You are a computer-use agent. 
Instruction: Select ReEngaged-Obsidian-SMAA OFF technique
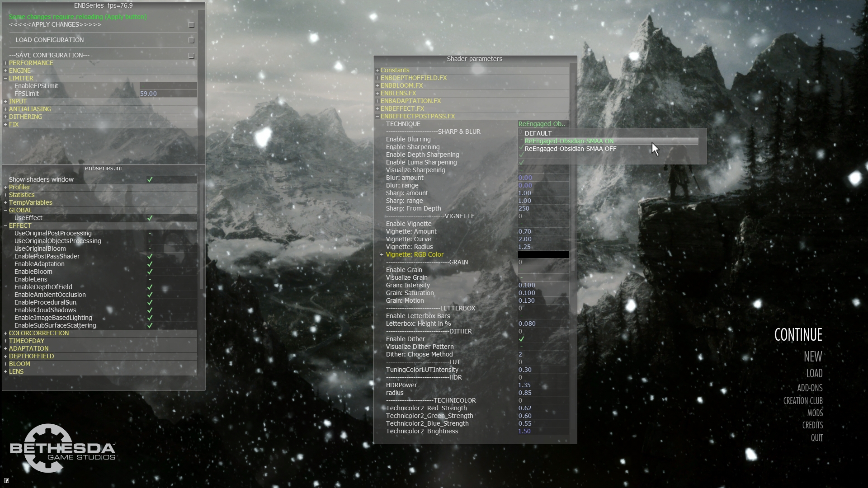point(570,149)
